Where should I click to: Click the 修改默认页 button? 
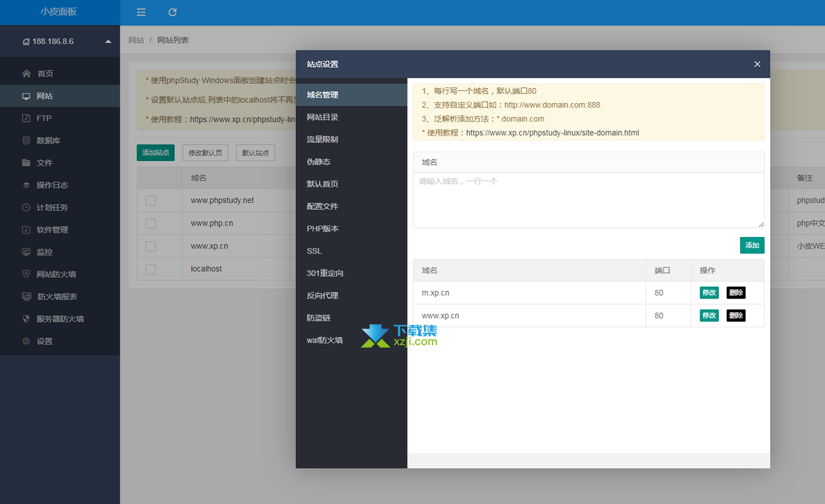[x=205, y=153]
